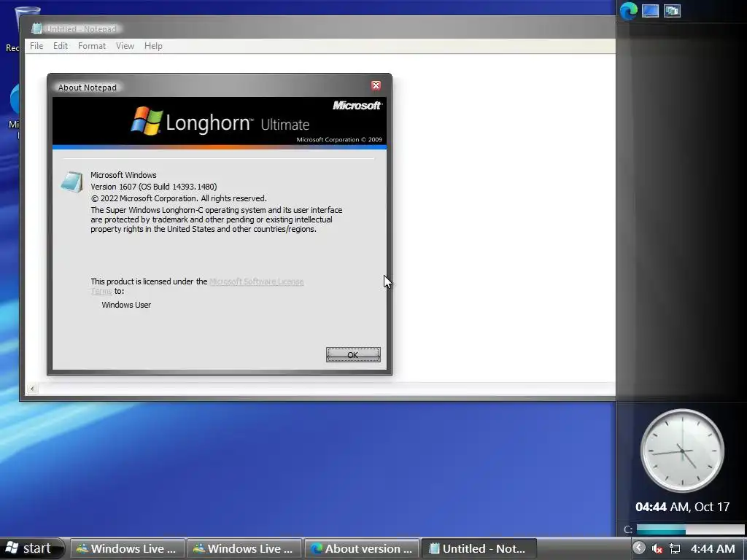Click the Windows flag Longhorn logo
The width and height of the screenshot is (747, 560).
point(147,121)
